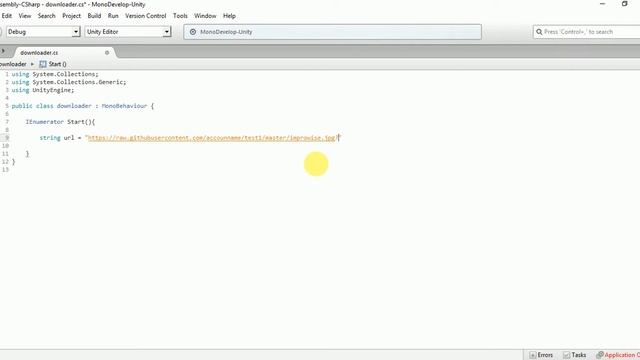
Task: Focus the 'Press Control+,' search box
Action: tap(587, 32)
